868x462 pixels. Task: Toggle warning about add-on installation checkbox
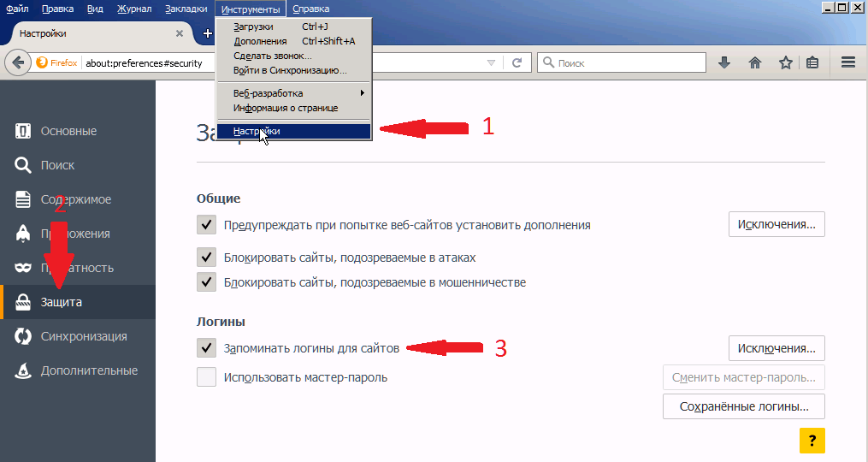point(206,225)
